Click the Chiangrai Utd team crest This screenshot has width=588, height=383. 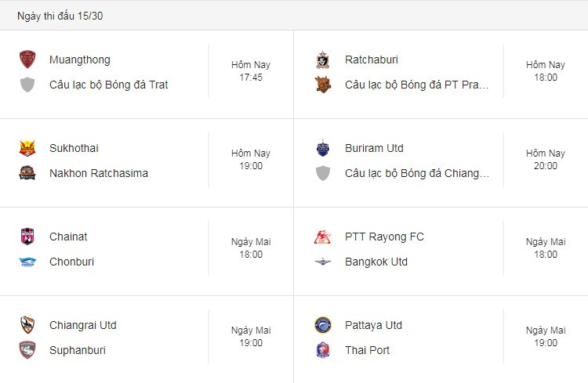click(x=27, y=325)
